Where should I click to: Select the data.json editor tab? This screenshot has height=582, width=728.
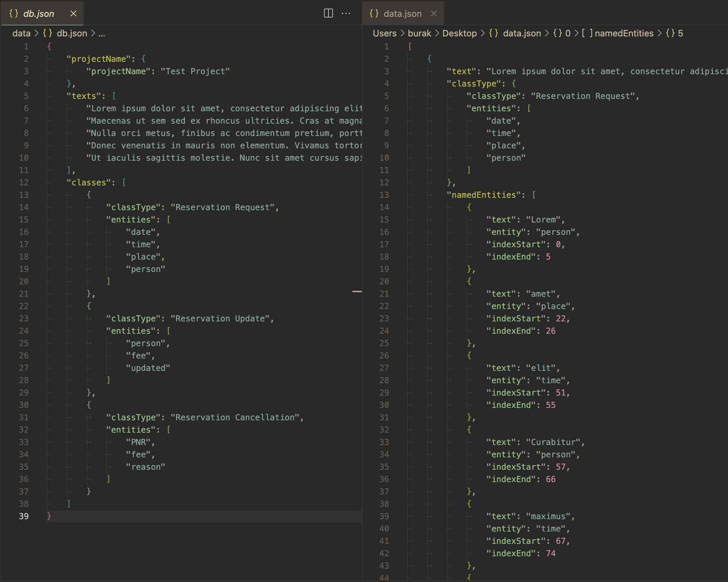click(403, 13)
